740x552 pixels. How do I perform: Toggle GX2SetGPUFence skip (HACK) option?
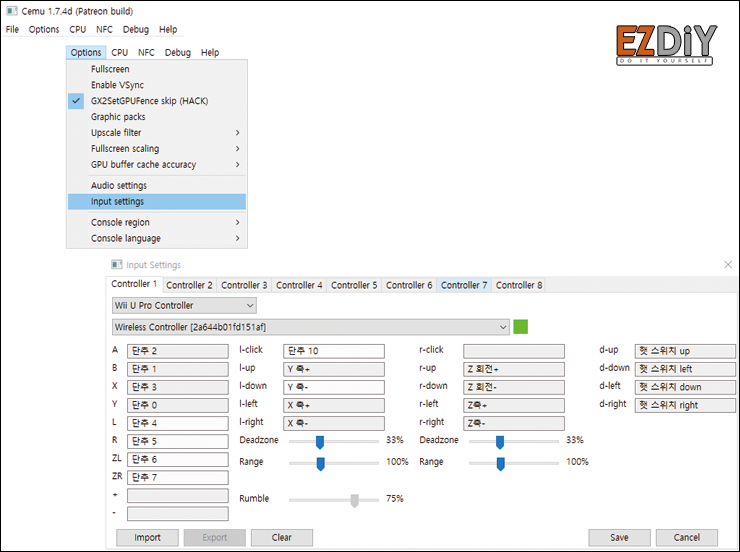[157, 101]
